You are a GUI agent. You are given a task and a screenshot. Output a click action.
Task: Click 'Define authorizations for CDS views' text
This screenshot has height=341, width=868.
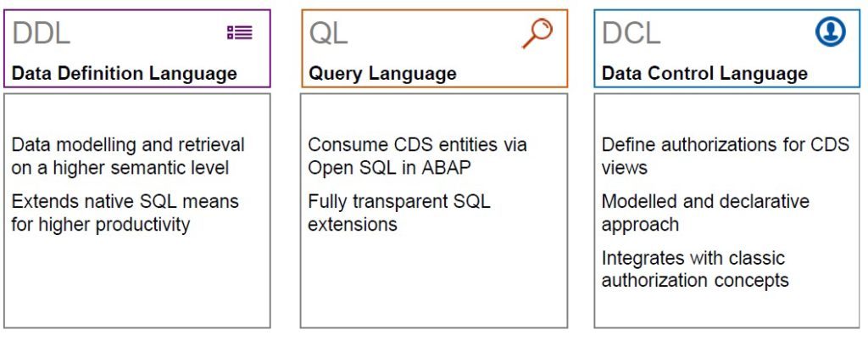726,156
